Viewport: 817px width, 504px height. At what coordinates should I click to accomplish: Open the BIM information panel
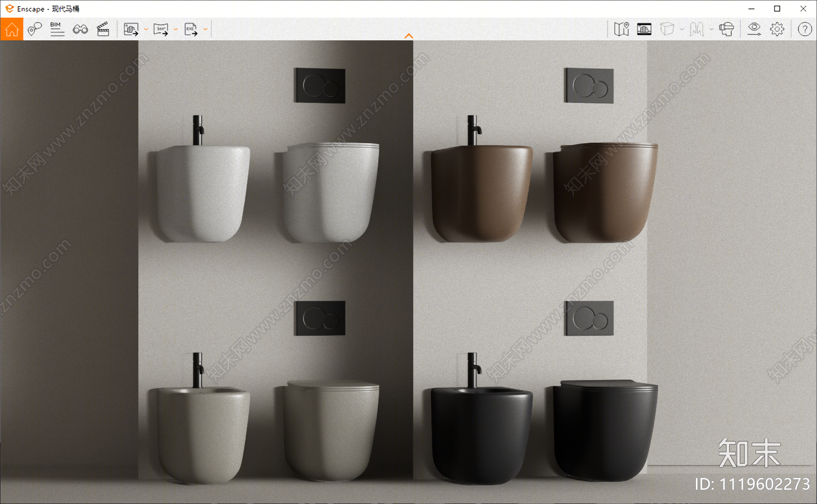point(57,29)
